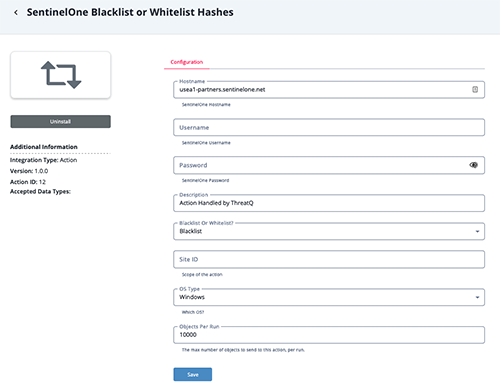Click the Additional Information heading

click(x=44, y=147)
